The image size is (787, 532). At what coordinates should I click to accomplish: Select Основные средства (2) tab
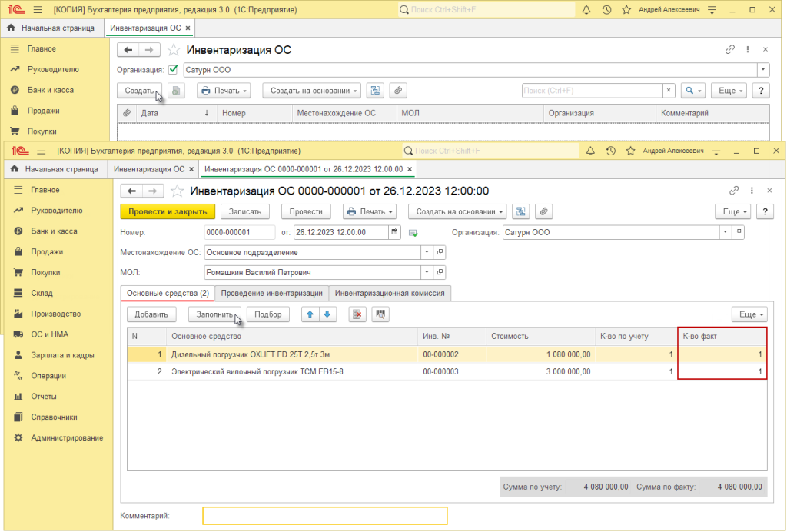coord(168,293)
